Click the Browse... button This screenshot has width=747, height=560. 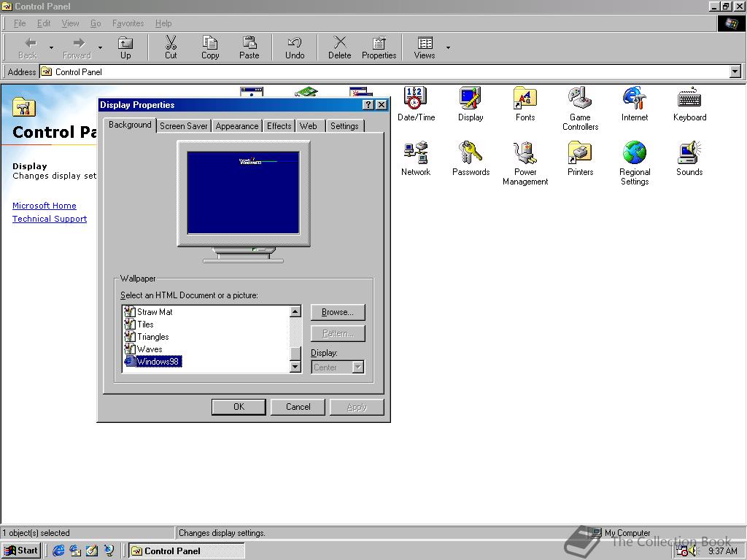click(x=338, y=312)
